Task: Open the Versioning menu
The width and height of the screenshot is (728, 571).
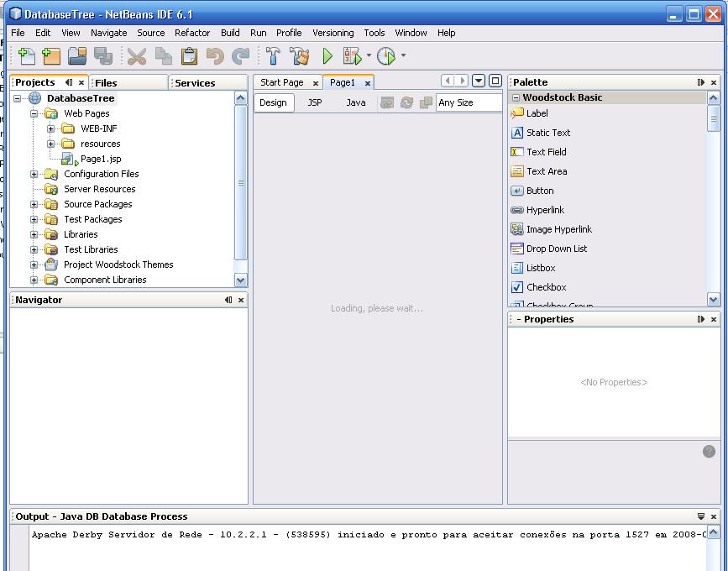Action: pyautogui.click(x=333, y=33)
